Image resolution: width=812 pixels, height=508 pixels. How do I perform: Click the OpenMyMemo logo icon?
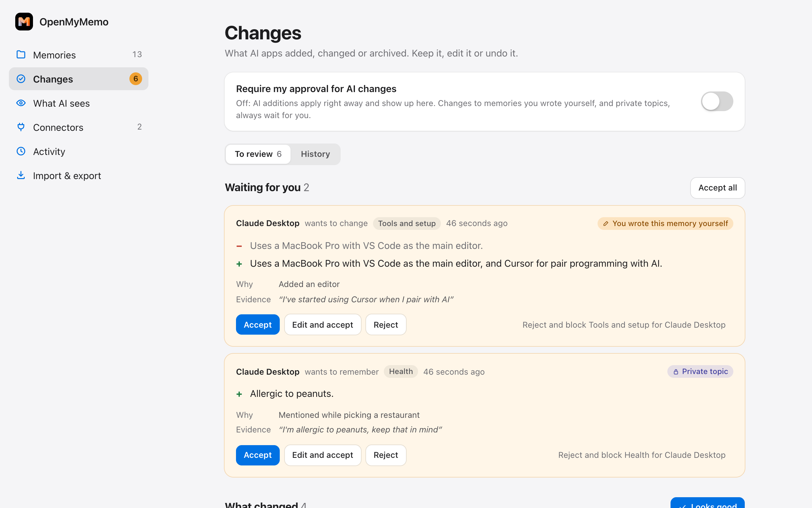point(24,22)
